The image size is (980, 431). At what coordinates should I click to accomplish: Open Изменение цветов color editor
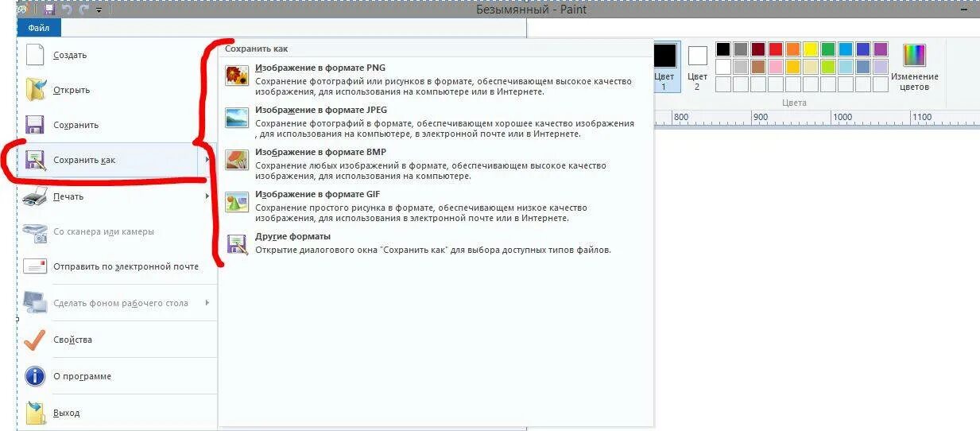[x=914, y=67]
